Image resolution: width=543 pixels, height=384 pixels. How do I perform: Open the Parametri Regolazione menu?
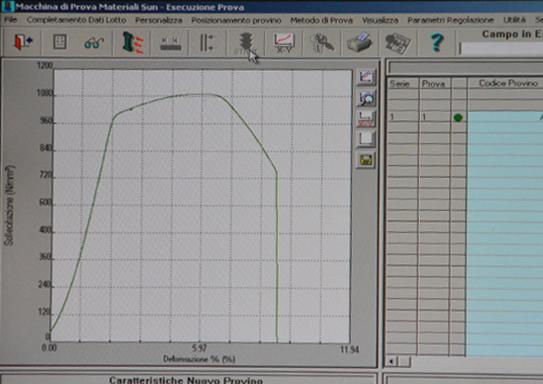tap(450, 20)
